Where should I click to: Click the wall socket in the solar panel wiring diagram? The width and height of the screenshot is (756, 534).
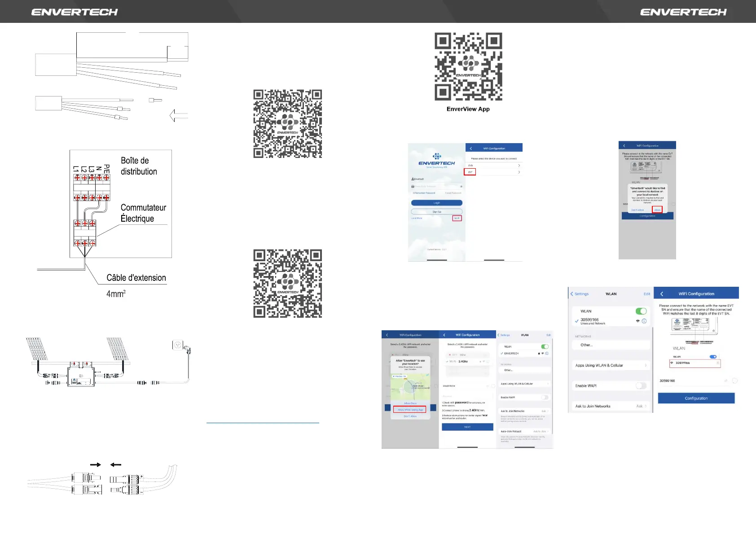pos(178,345)
